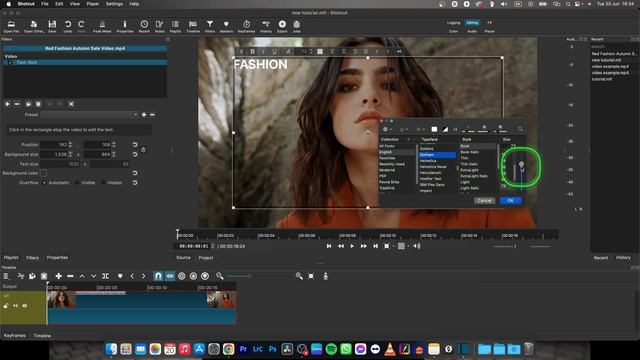Play the video with the play button
Image resolution: width=640 pixels, height=360 pixels.
352,246
